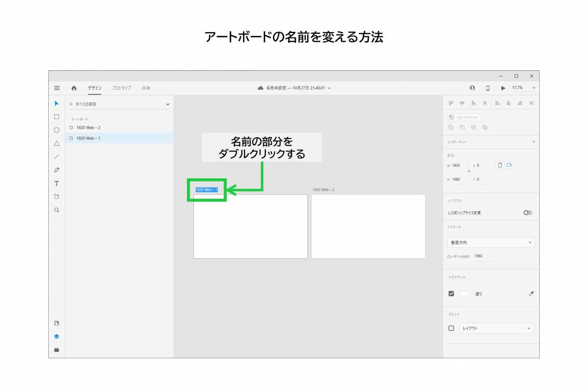Select the Ellipse tool
This screenshot has height=391, width=588.
57,130
